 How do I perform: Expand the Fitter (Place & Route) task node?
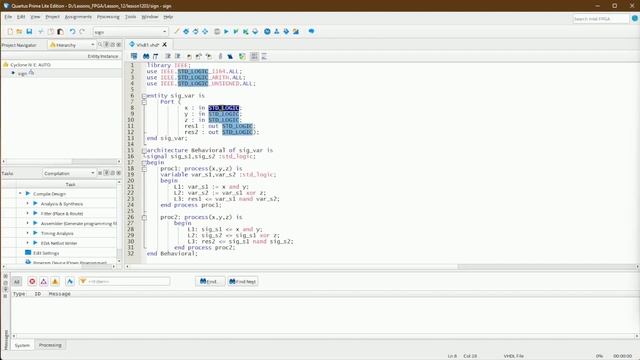28,213
